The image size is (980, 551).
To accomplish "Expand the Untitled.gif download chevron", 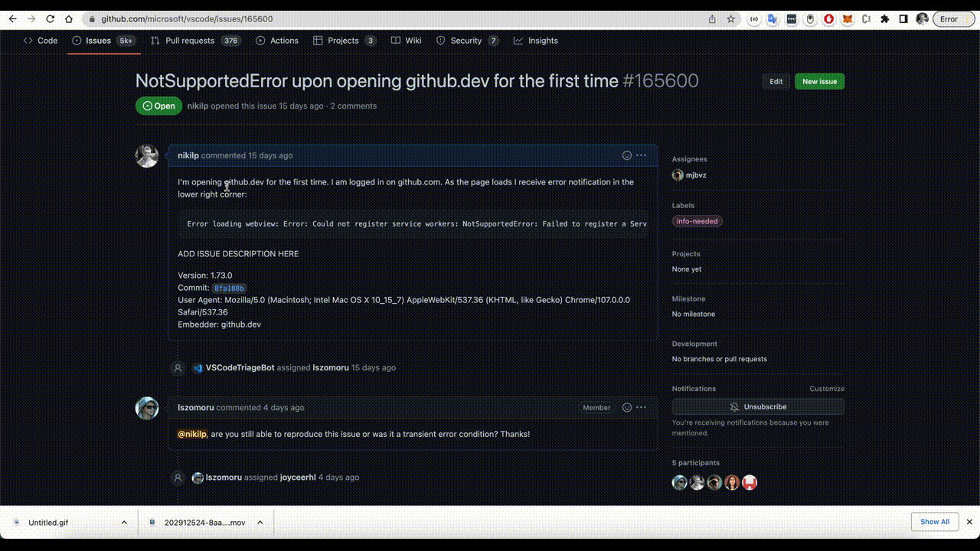I will click(x=124, y=522).
